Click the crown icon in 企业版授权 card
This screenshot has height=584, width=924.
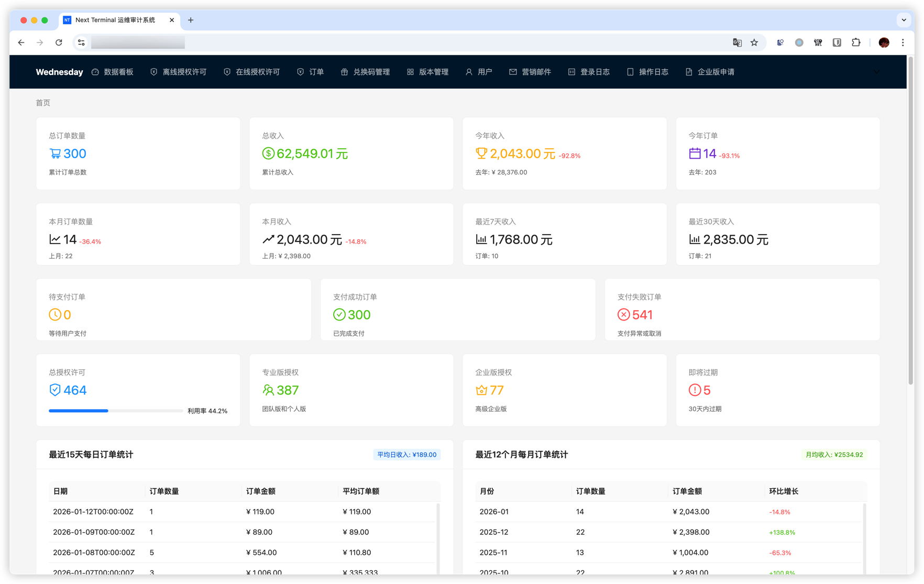click(x=481, y=390)
